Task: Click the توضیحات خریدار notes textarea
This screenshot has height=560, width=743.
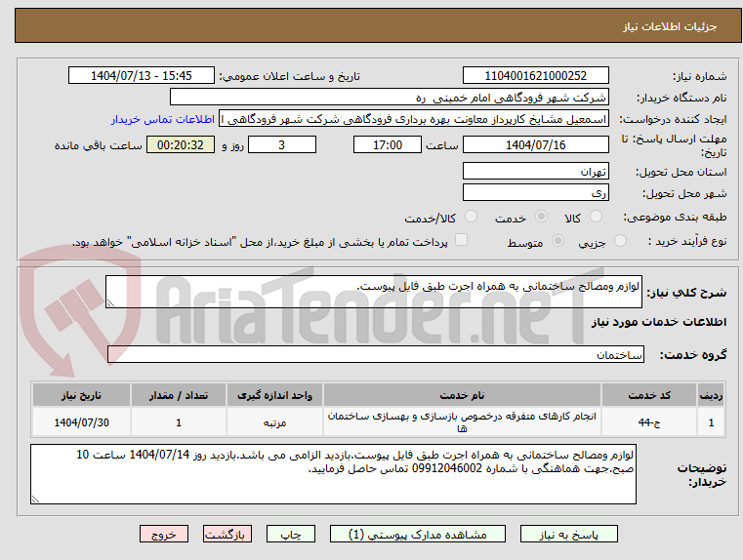Action: 333,474
